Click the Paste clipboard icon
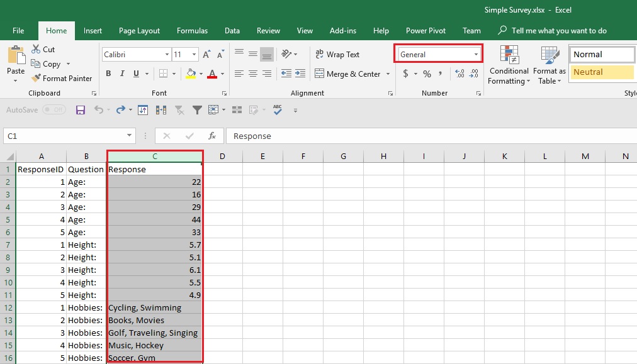 point(16,55)
